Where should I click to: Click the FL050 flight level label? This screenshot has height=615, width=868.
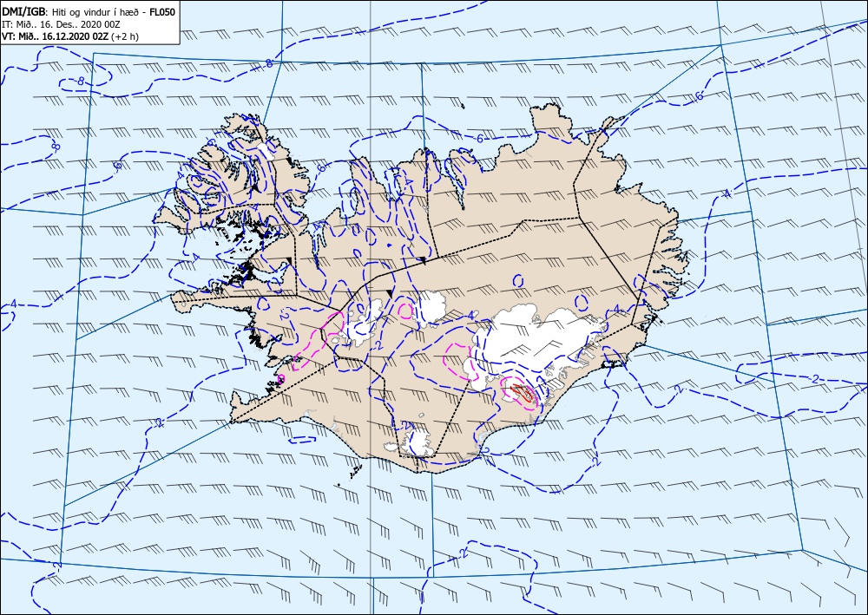coord(162,11)
